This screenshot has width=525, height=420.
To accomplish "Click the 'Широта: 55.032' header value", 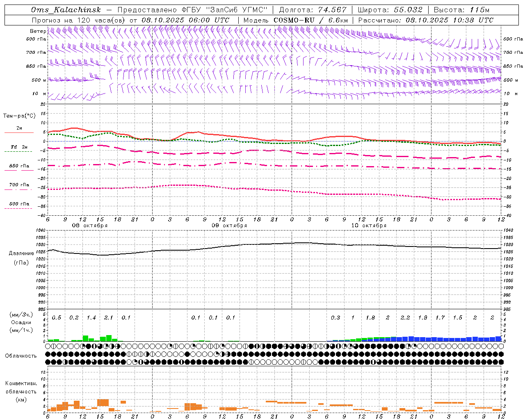I will tap(390, 10).
